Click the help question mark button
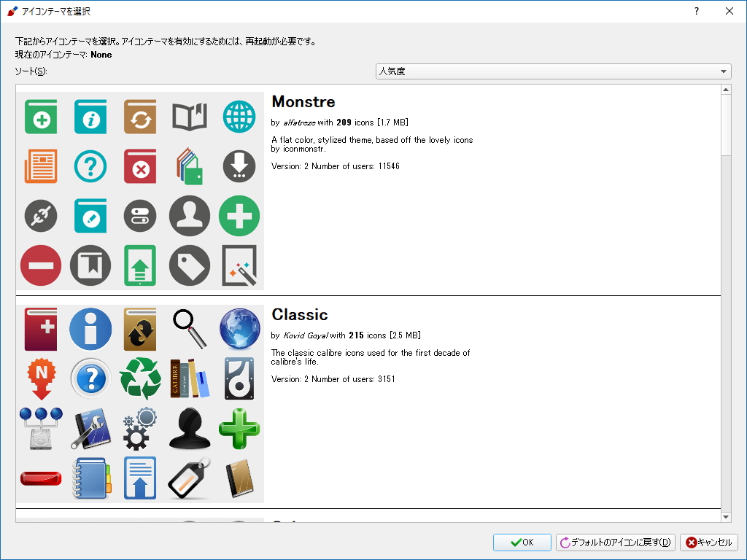 [697, 11]
